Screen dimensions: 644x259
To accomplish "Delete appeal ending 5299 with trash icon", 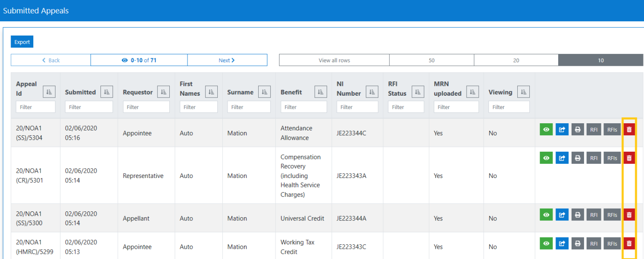I will pyautogui.click(x=629, y=243).
